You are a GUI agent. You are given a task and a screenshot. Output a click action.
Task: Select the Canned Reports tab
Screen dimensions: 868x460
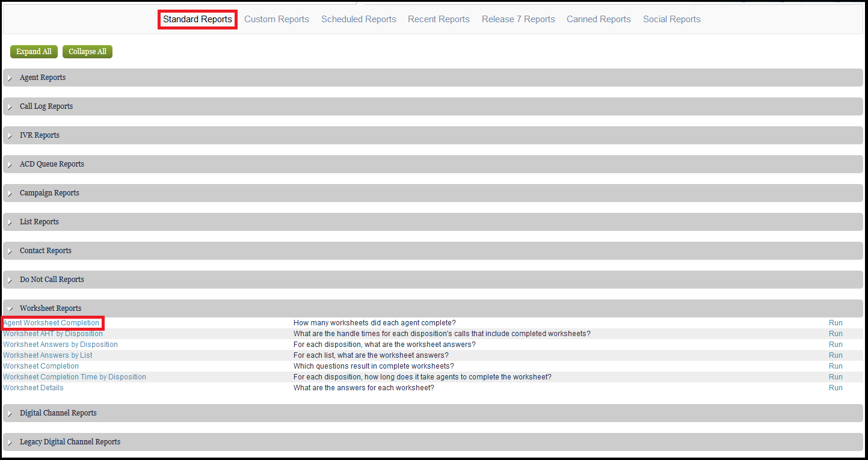pos(599,19)
